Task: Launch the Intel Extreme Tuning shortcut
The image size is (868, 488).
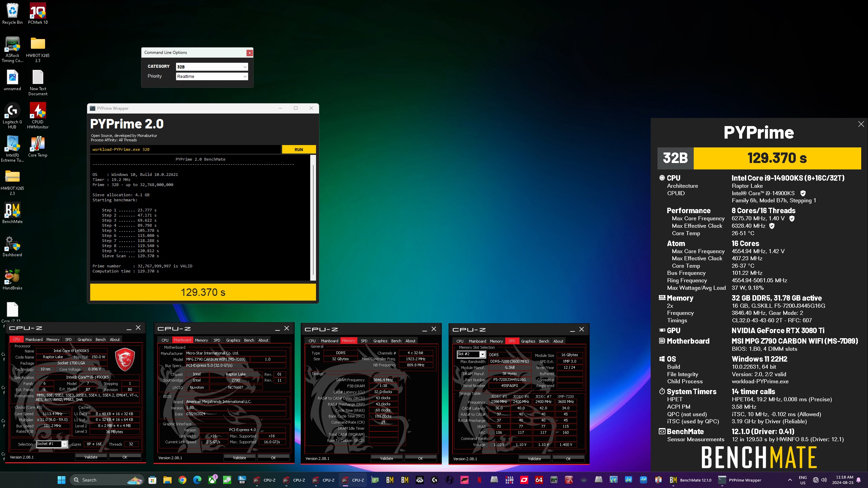Action: [x=13, y=149]
